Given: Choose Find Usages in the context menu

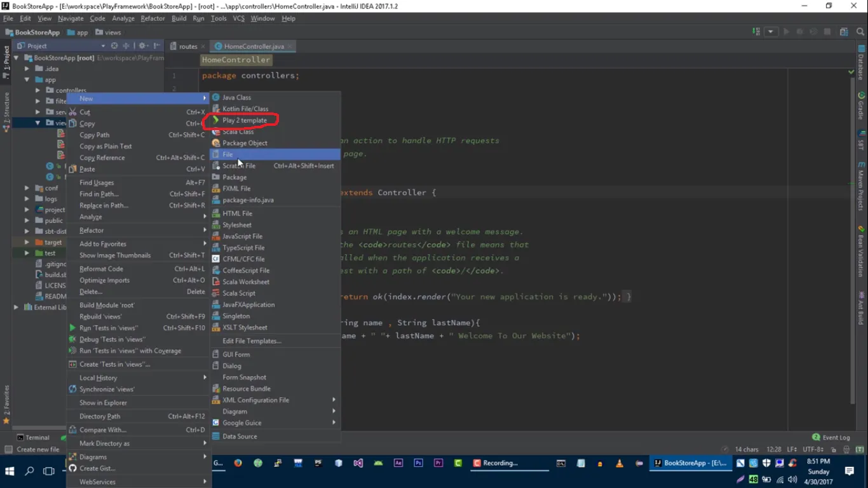Looking at the screenshot, I should (x=138, y=182).
